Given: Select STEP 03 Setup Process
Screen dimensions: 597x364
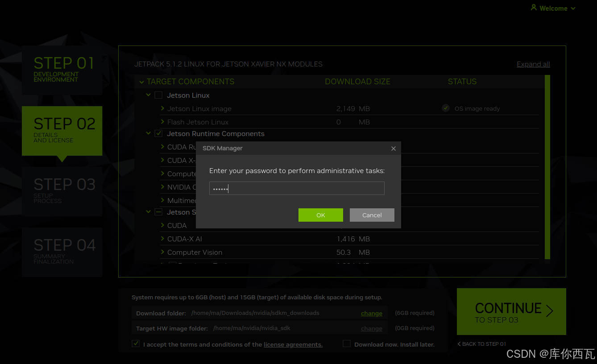Looking at the screenshot, I should [62, 191].
